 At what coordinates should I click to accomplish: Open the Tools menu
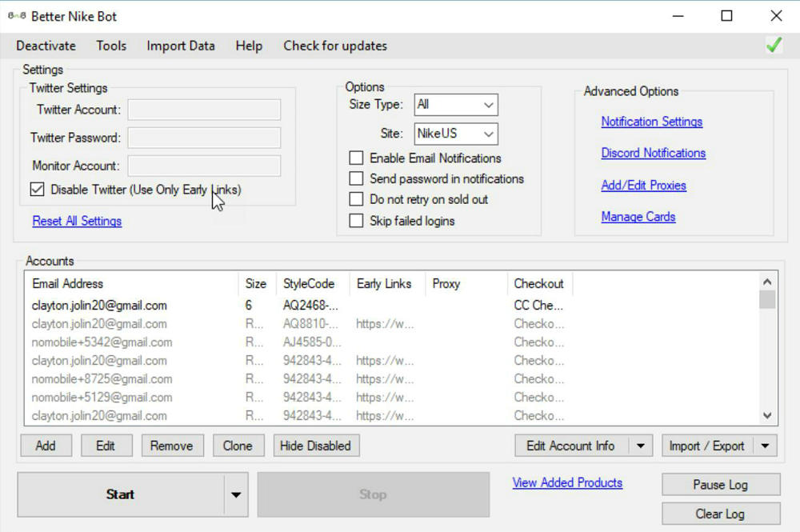click(x=111, y=46)
